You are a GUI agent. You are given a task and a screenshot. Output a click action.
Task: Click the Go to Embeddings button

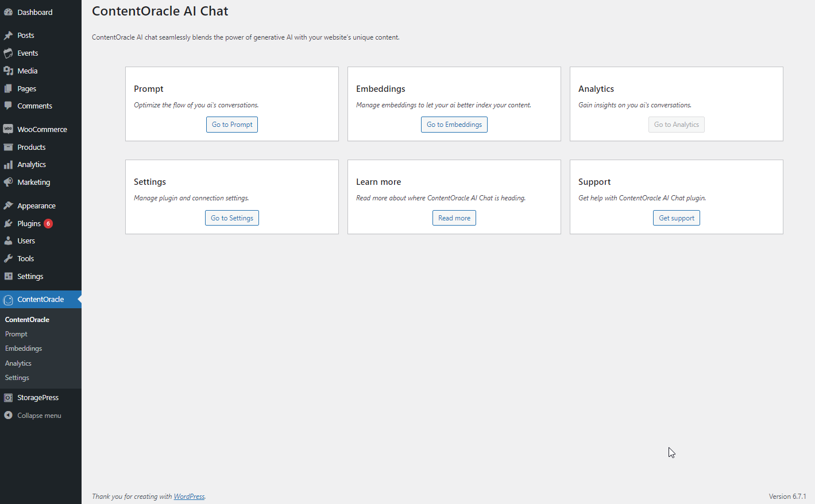[454, 125]
